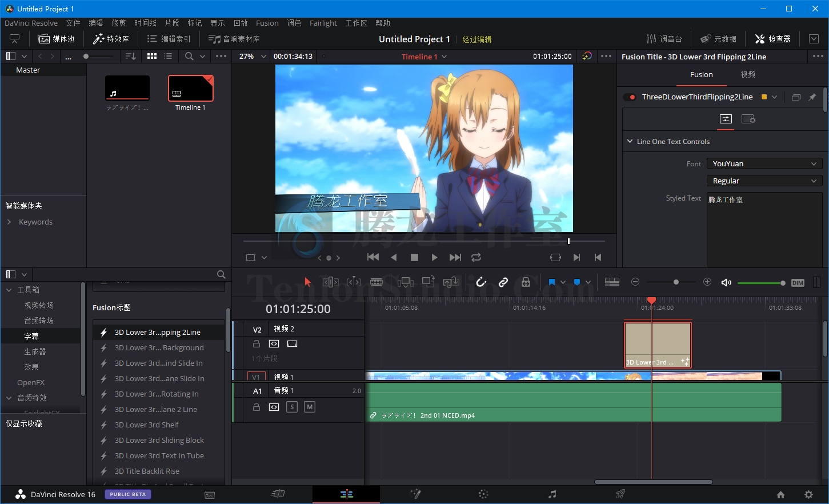
Task: Open the Color page icon
Action: point(483,494)
